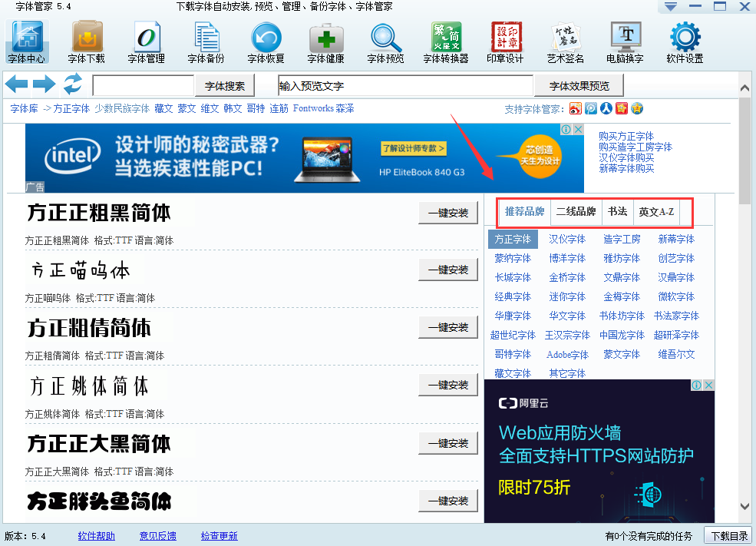Open the 字体中心 home icon
Image resolution: width=756 pixels, height=546 pixels.
(x=27, y=38)
